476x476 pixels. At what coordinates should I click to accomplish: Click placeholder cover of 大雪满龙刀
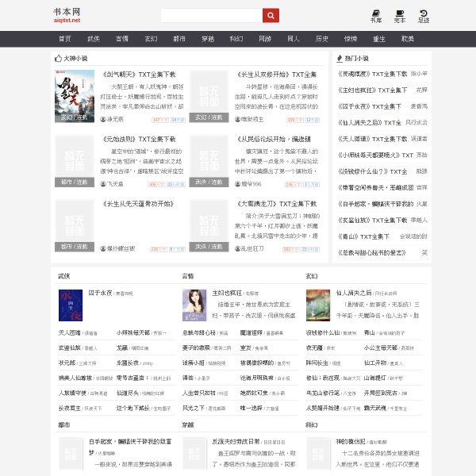coord(209,225)
